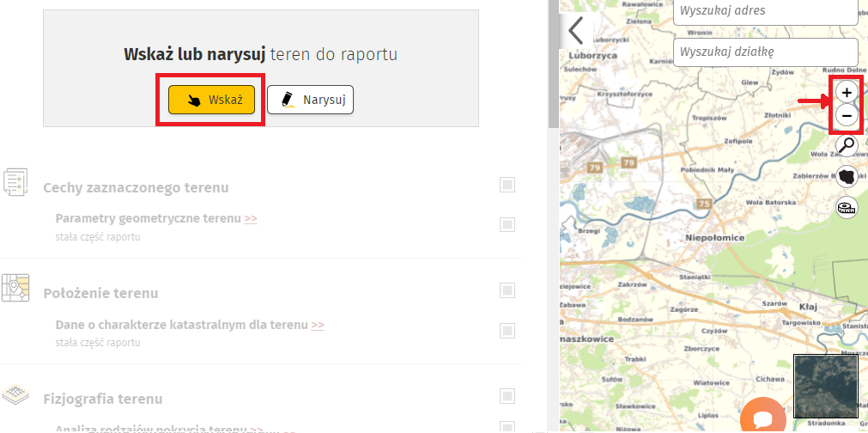868x433 pixels.
Task: Expand Dane o charakterze katastralnym details
Action: click(x=318, y=325)
